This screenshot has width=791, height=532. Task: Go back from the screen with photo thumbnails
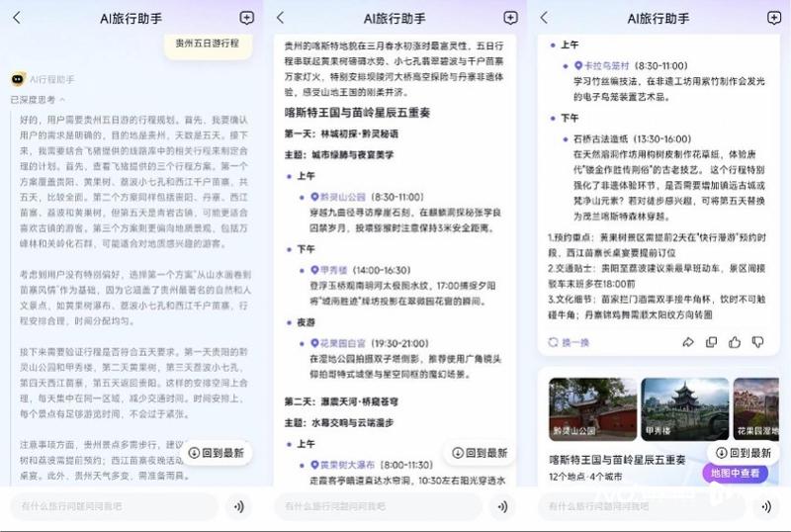(x=544, y=18)
